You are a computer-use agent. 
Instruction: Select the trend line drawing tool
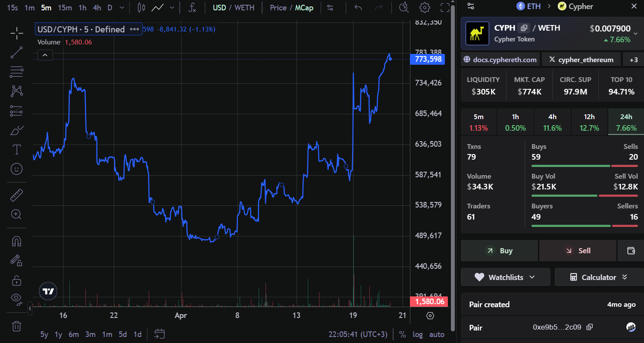[17, 52]
